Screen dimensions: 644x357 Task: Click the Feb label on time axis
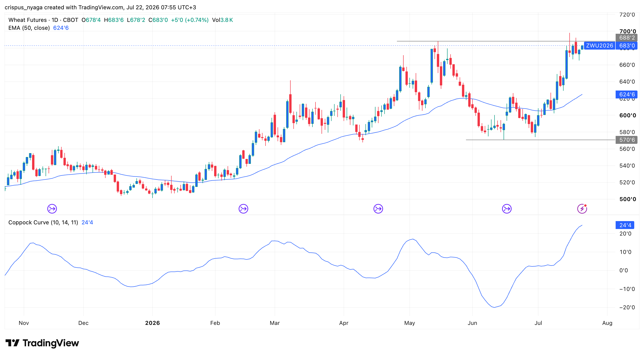click(x=215, y=323)
